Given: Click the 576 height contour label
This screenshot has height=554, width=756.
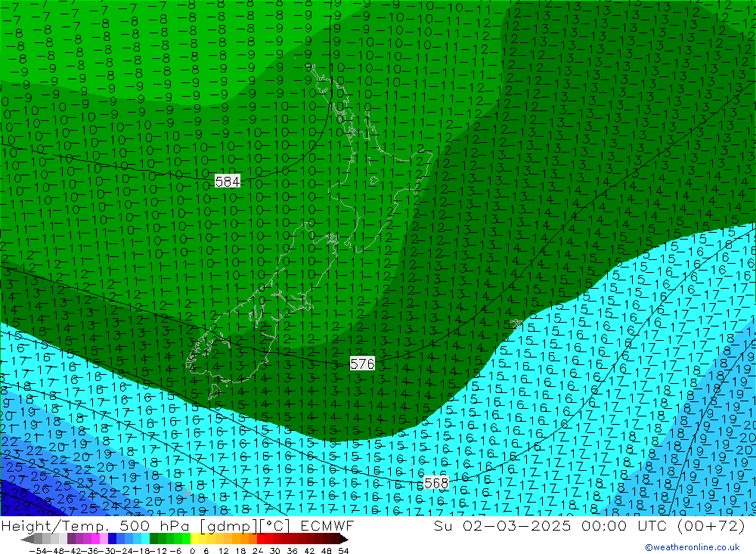Looking at the screenshot, I should (x=362, y=364).
